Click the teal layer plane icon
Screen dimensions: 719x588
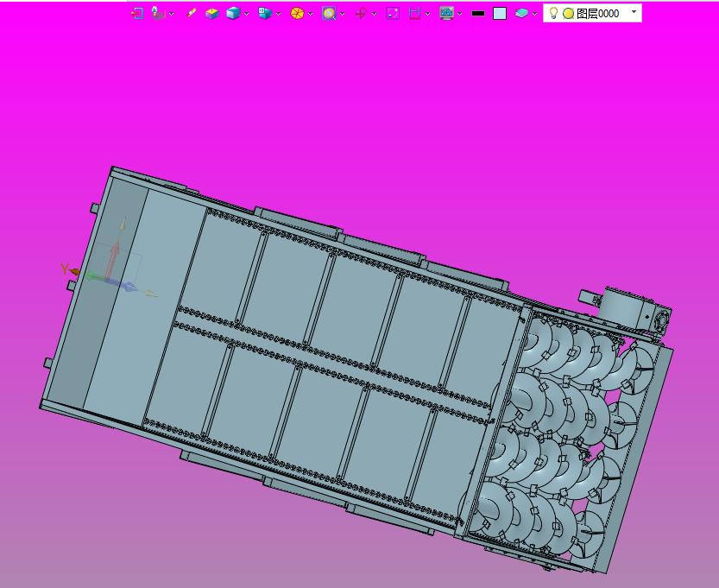pyautogui.click(x=521, y=13)
